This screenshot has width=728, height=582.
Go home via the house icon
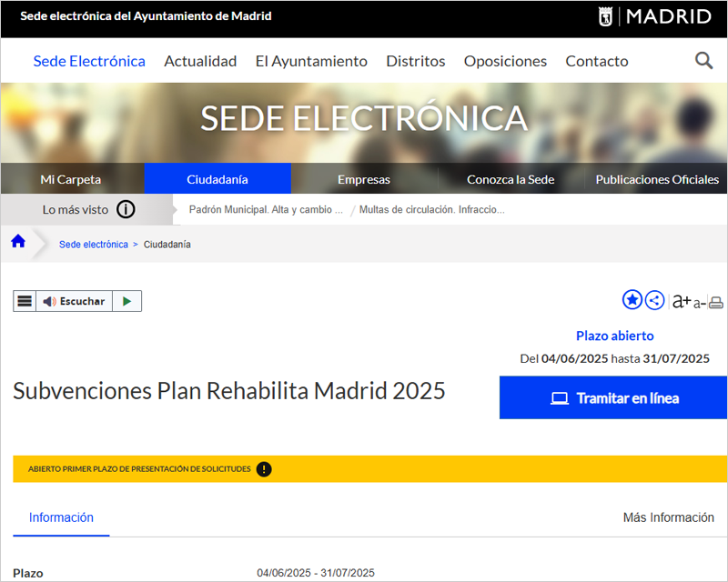(18, 241)
